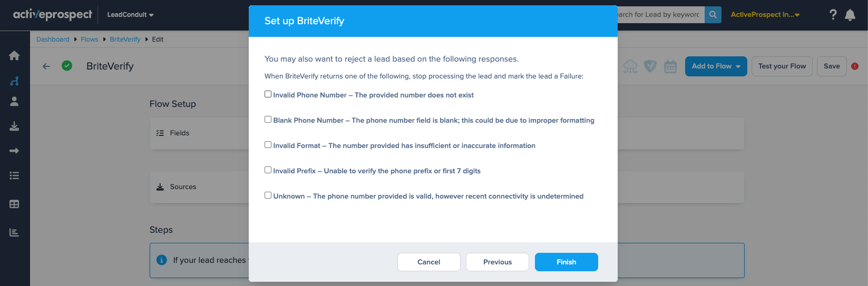868x286 pixels.
Task: Select the Flows icon in the sidebar
Action: (x=14, y=81)
